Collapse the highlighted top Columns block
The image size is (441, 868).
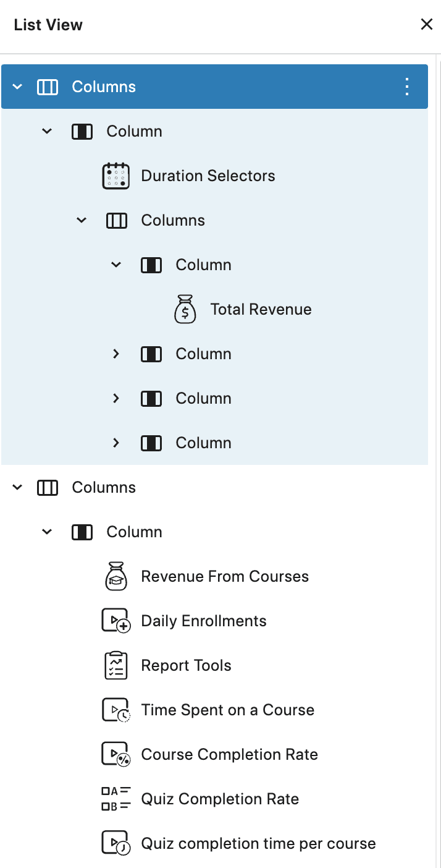17,87
